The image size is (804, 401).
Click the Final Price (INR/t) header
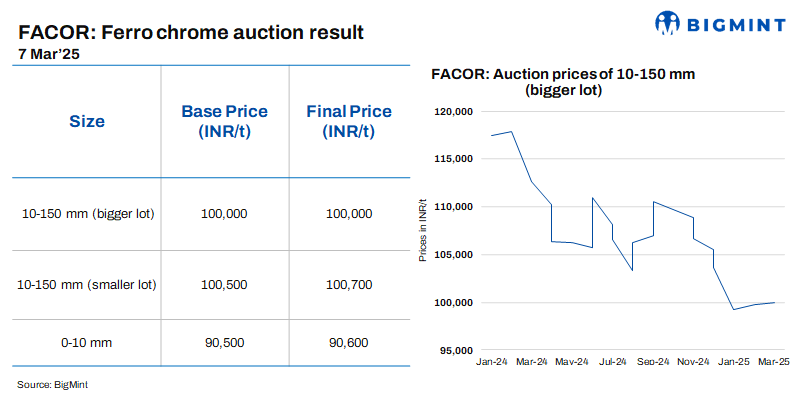tap(348, 122)
